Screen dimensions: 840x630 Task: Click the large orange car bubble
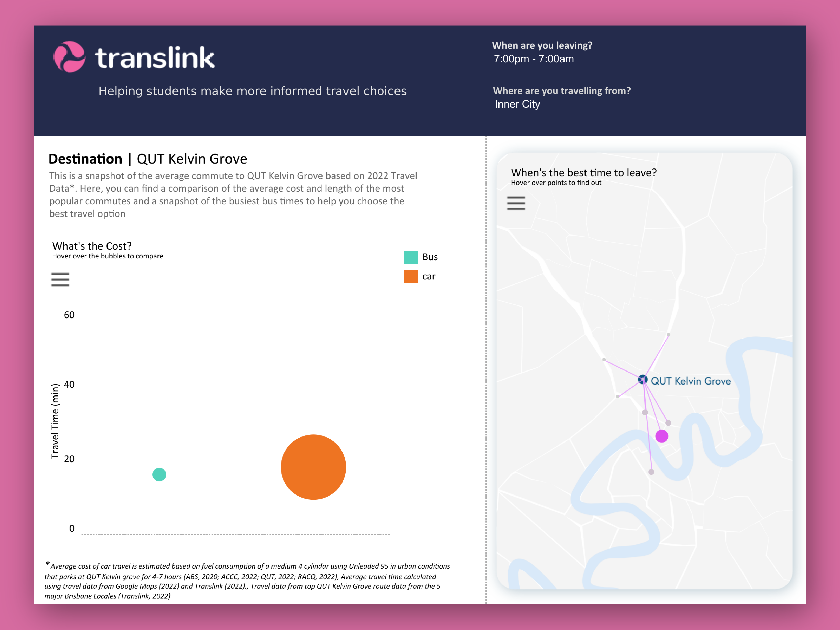[313, 467]
